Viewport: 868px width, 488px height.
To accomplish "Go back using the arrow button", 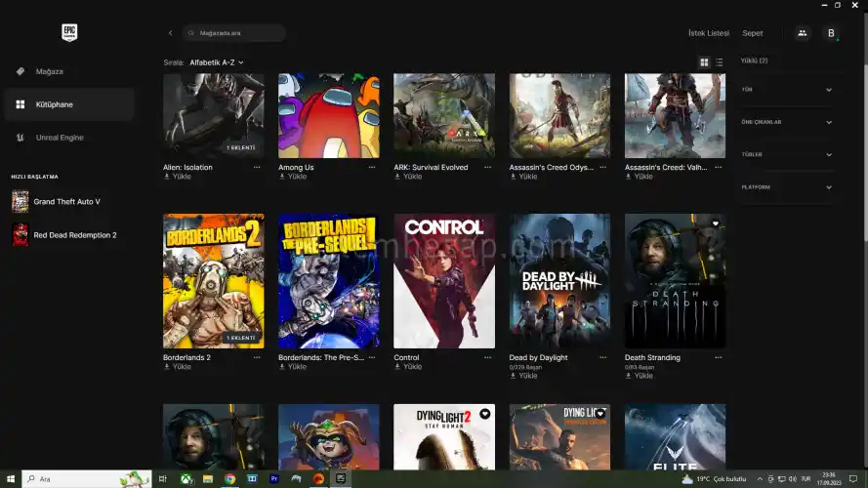I will (170, 33).
